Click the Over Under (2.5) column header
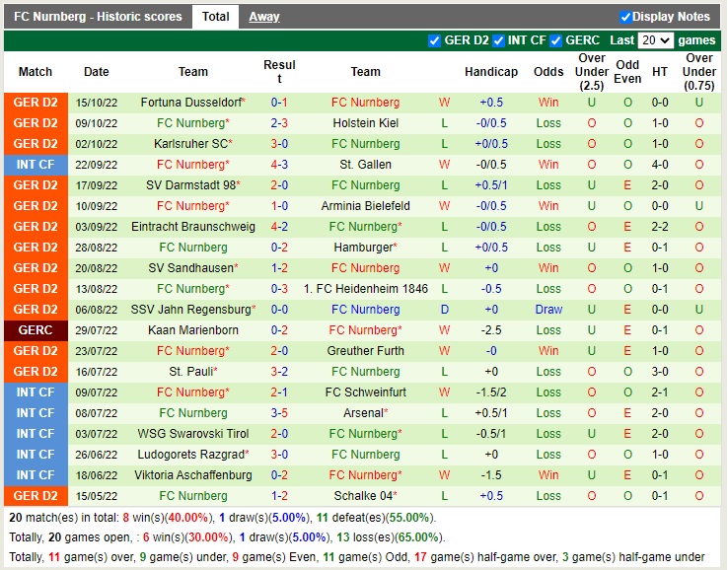This screenshot has height=570, width=728. tap(592, 72)
